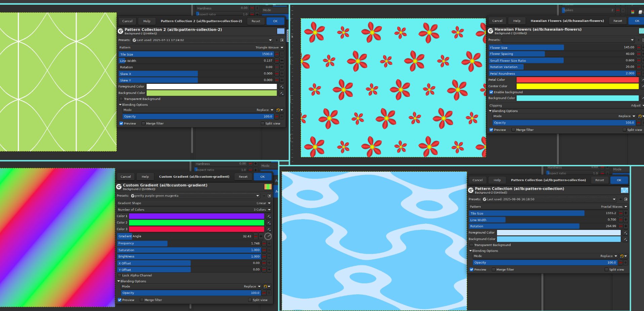Decrease Skew Y in Pattern Collection 2

pyautogui.click(x=277, y=80)
